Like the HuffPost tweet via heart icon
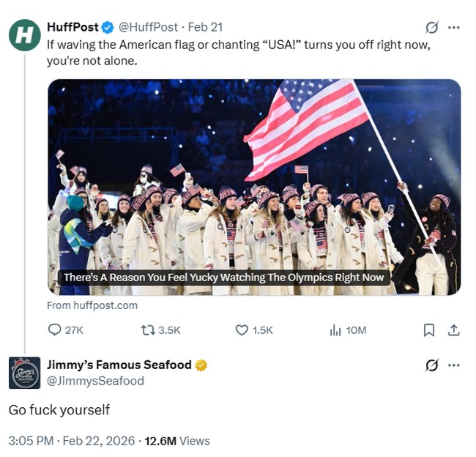476x457 pixels. coord(242,330)
